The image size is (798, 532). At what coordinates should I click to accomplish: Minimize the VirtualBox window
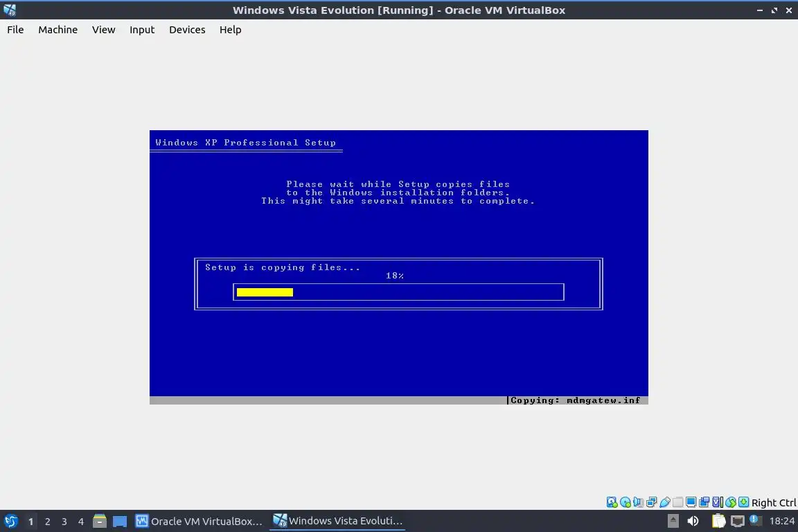point(759,10)
